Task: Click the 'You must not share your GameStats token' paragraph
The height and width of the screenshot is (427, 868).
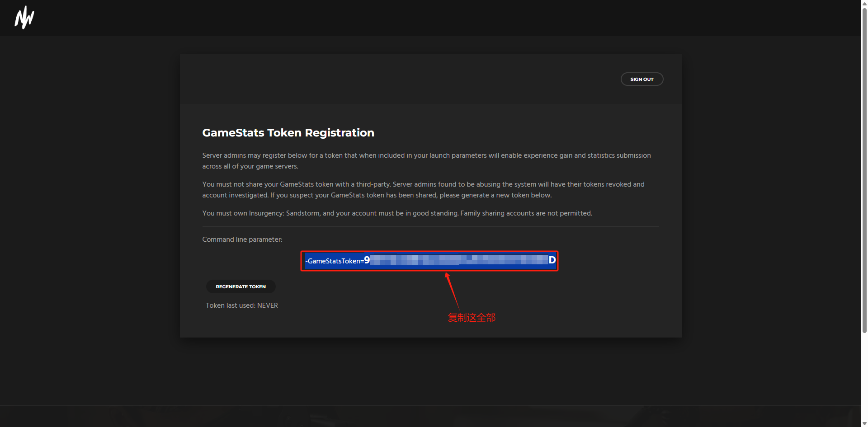Action: pyautogui.click(x=424, y=190)
